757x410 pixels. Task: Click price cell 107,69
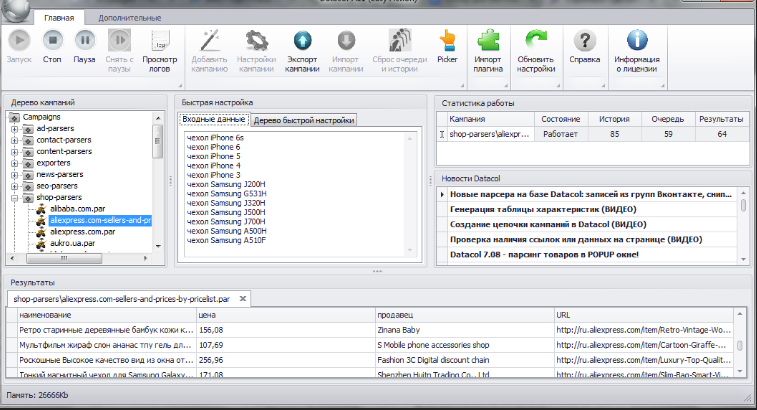coord(286,345)
